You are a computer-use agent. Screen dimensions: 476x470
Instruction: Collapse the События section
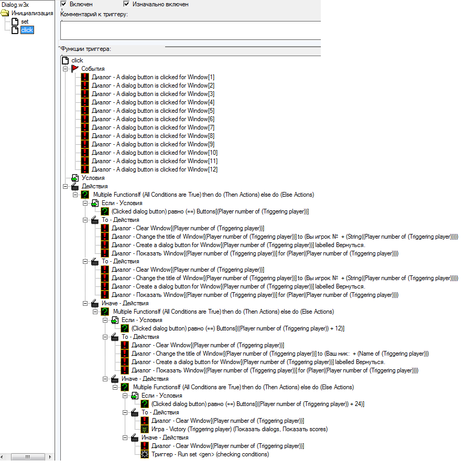[x=66, y=69]
